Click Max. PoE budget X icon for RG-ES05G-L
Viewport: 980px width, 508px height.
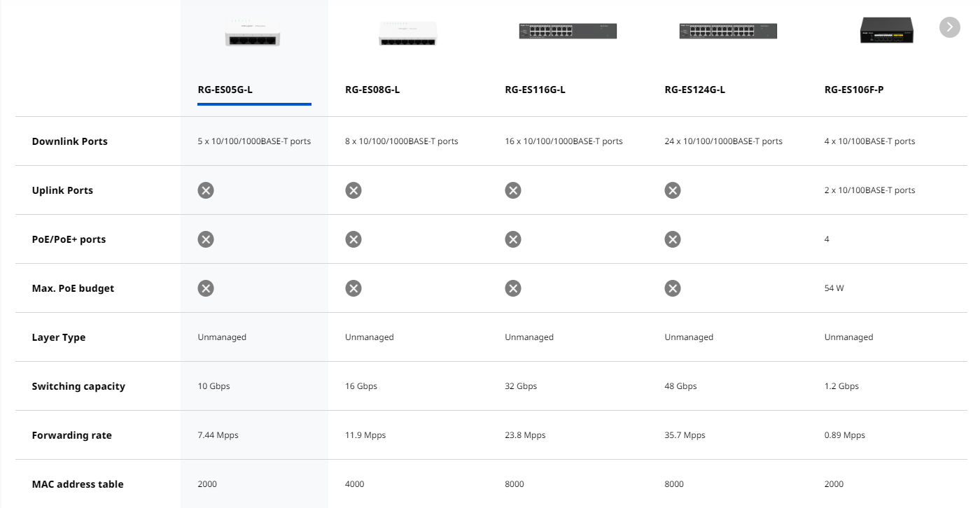coord(206,288)
